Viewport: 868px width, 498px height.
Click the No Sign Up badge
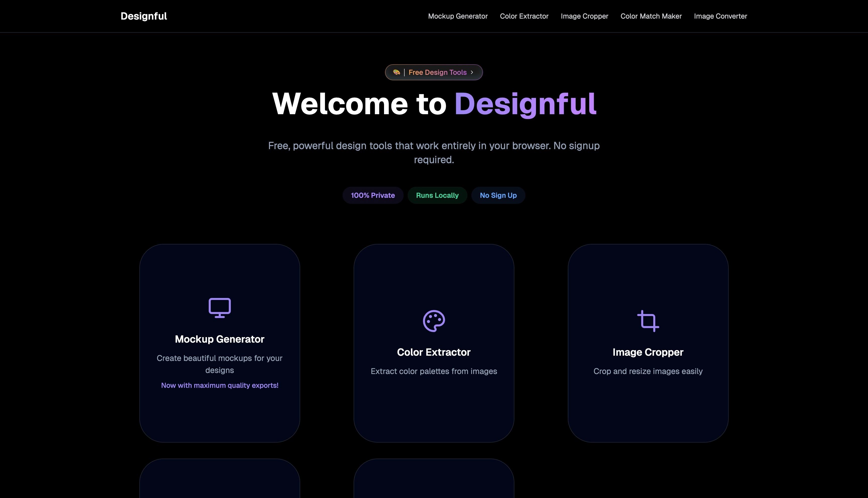click(x=498, y=195)
